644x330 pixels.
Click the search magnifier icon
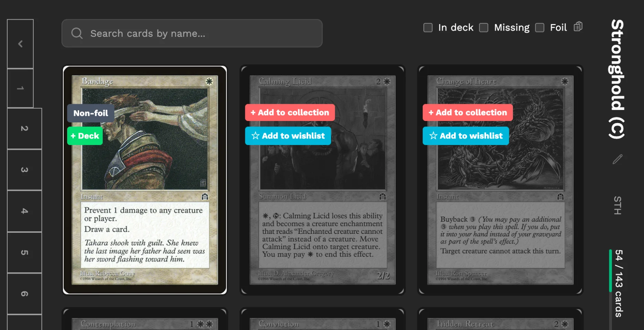tap(77, 33)
